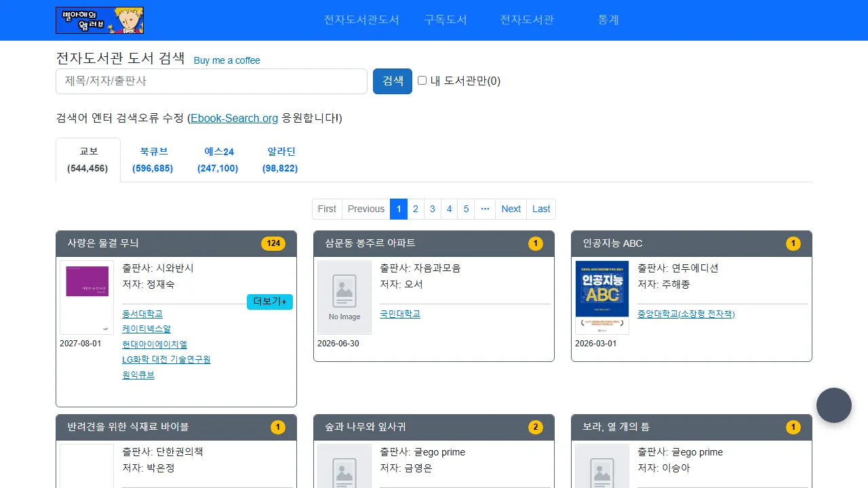Visit the Ebook-Search.org link

[234, 118]
